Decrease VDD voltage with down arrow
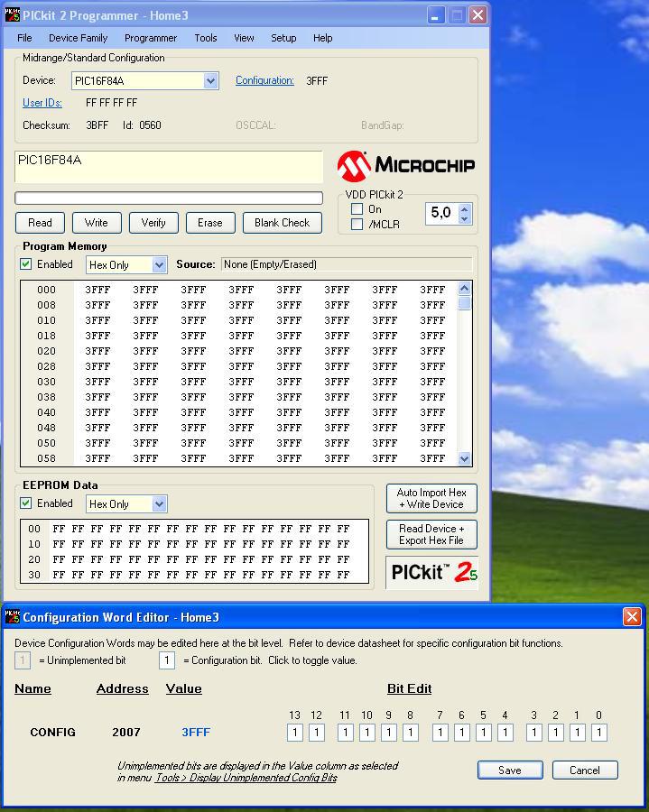The image size is (649, 812). (x=464, y=218)
